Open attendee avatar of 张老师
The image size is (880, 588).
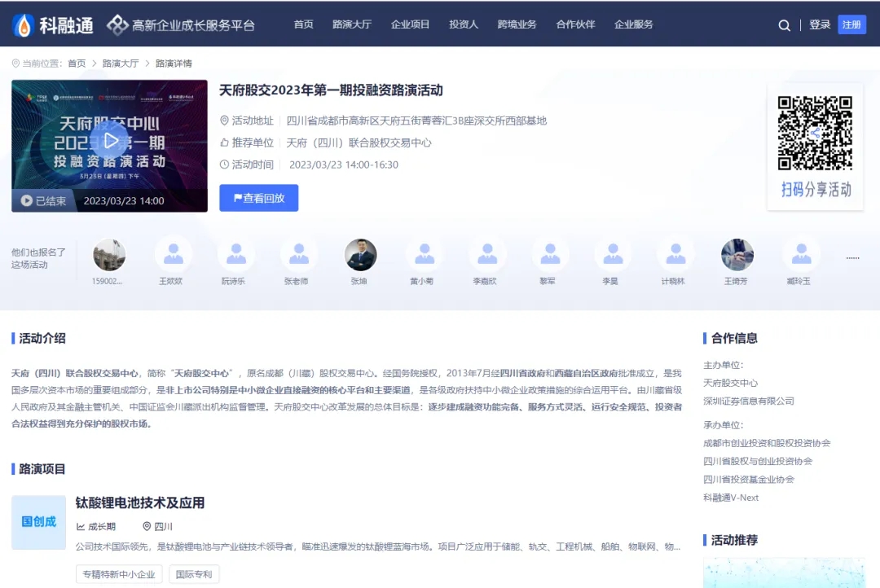[x=298, y=255]
